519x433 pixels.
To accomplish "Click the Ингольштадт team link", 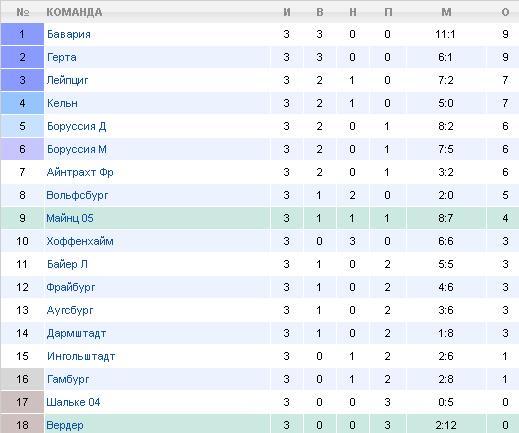I will [81, 356].
